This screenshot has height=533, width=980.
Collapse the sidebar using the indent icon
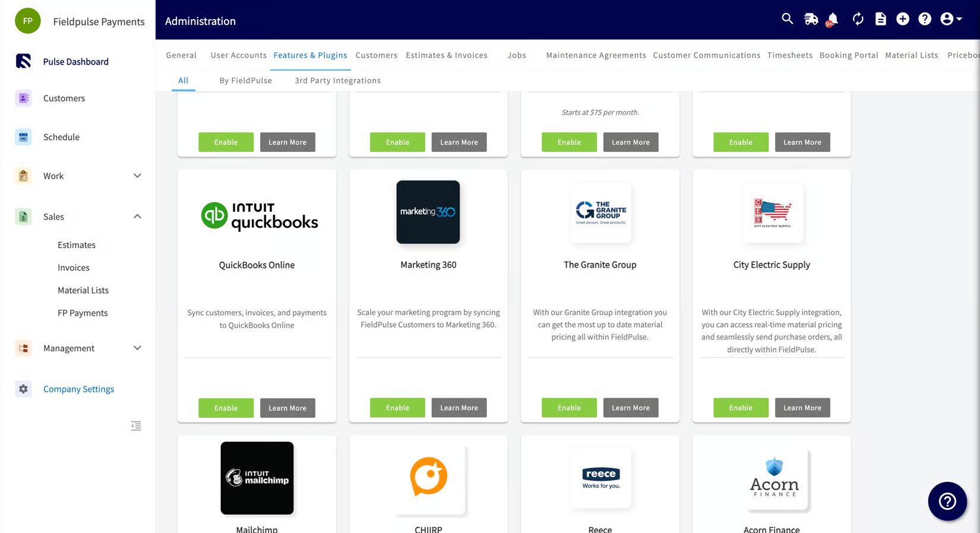point(136,426)
